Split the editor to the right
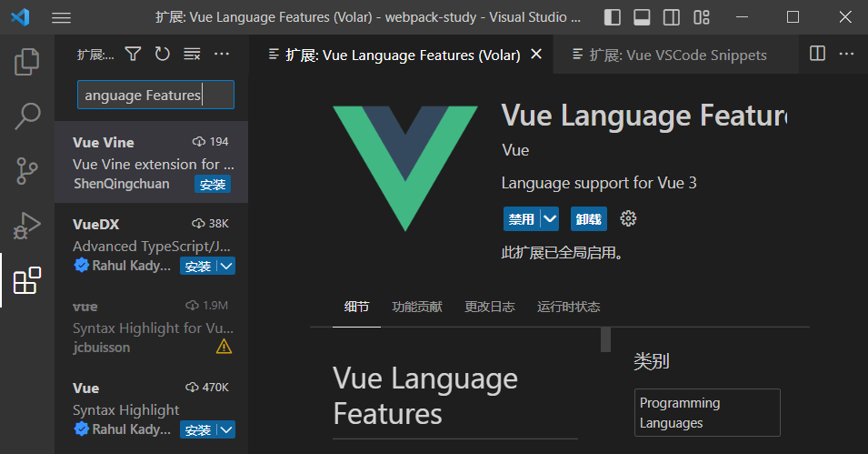Viewport: 868px width, 454px height. coord(817,53)
